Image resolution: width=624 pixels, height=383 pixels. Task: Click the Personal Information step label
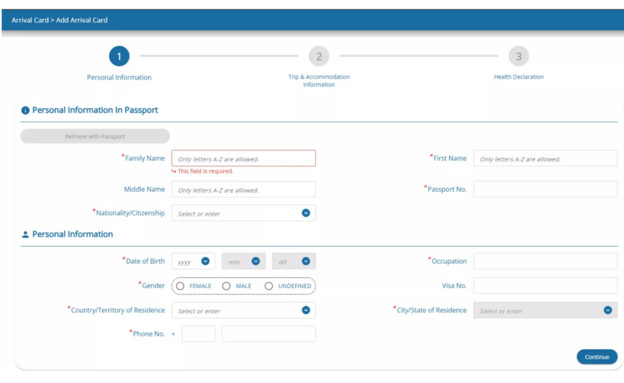coord(119,77)
